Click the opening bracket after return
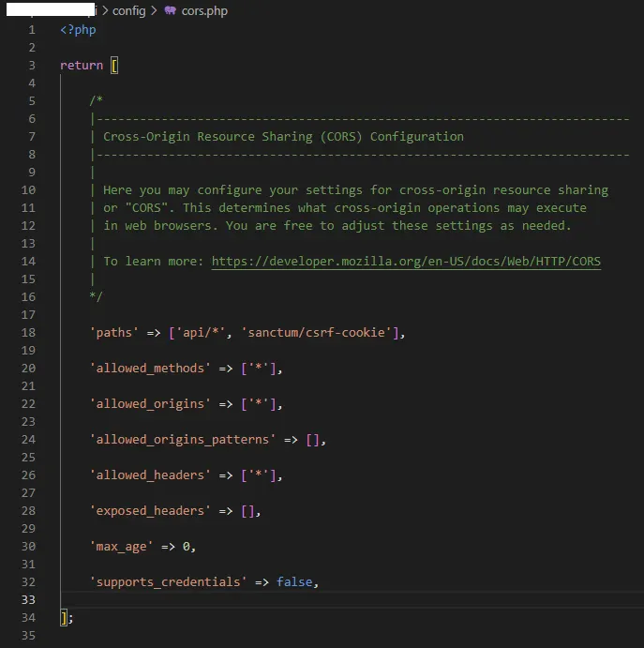This screenshot has width=644, height=648. [x=114, y=66]
